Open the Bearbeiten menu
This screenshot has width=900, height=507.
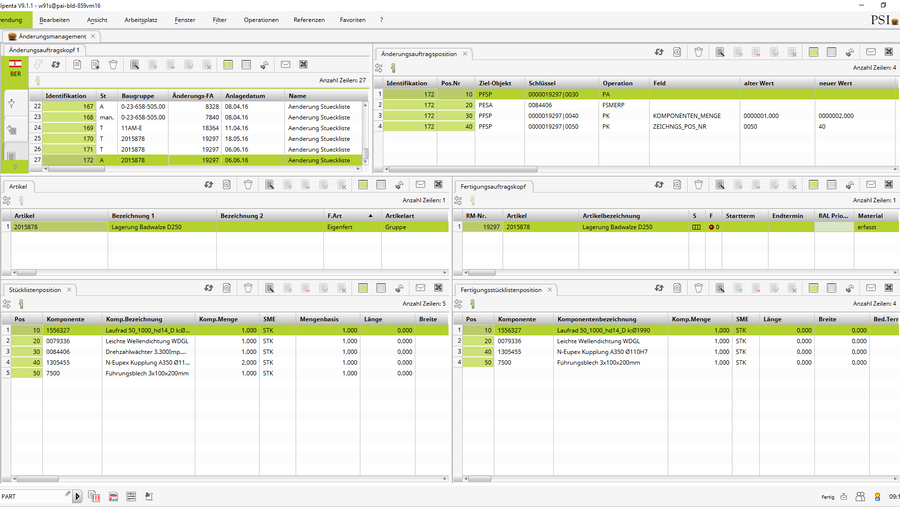[55, 20]
